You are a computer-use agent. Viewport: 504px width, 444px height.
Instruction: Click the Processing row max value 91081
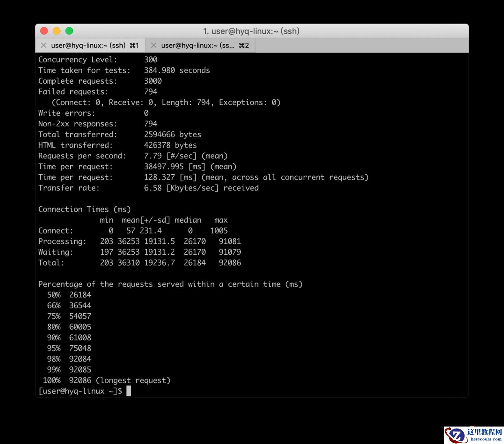(230, 241)
